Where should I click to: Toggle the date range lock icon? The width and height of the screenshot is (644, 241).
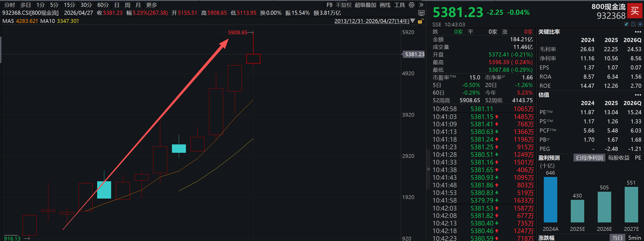420,21
